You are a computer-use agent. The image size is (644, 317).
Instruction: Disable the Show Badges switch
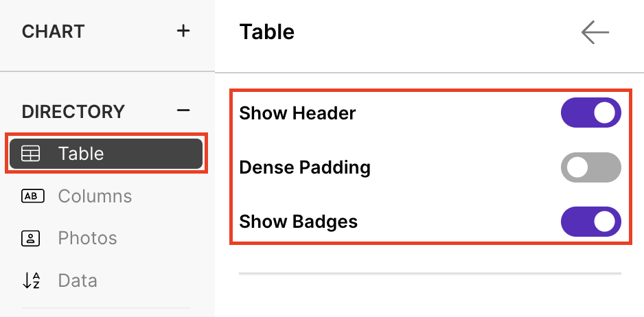pos(591,222)
